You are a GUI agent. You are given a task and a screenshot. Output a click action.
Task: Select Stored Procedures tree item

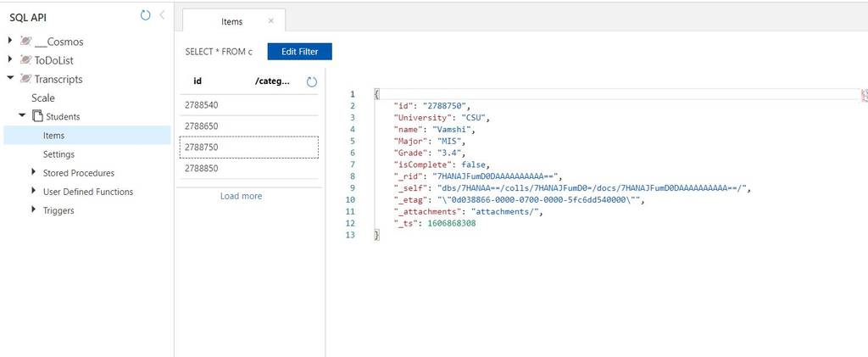point(79,173)
